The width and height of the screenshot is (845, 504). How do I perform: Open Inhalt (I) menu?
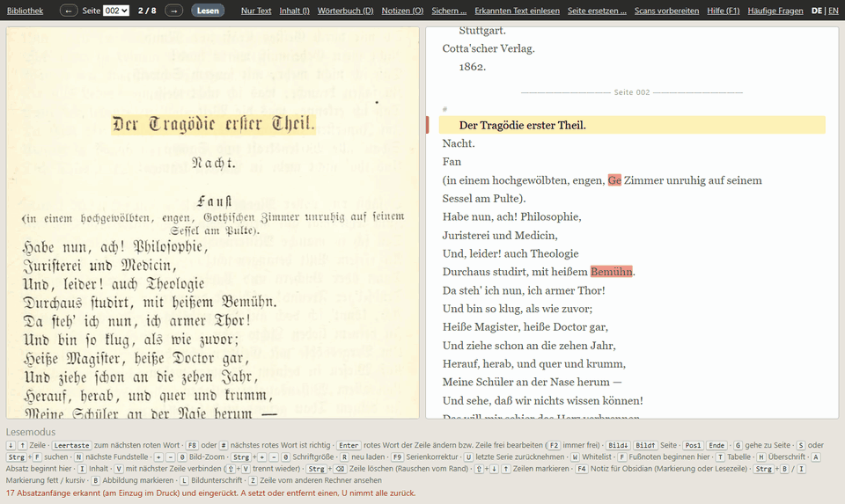294,11
